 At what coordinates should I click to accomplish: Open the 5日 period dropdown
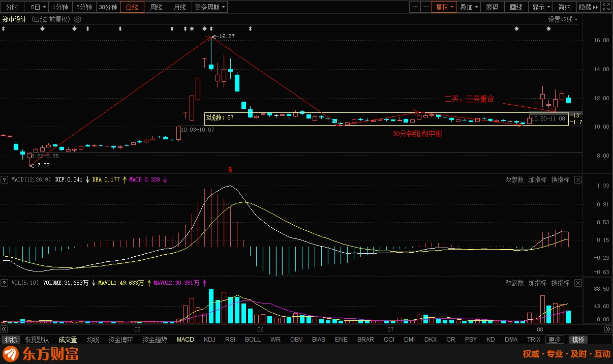[37, 7]
